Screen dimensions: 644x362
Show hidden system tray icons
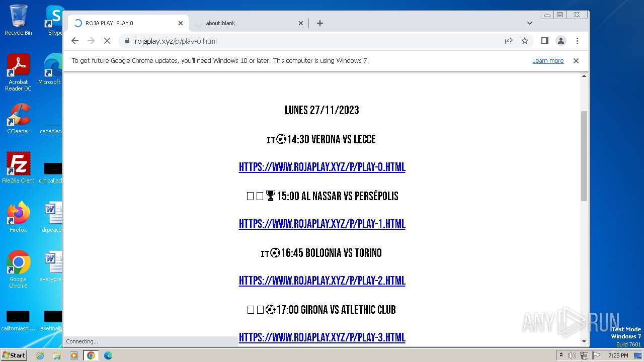(561, 355)
